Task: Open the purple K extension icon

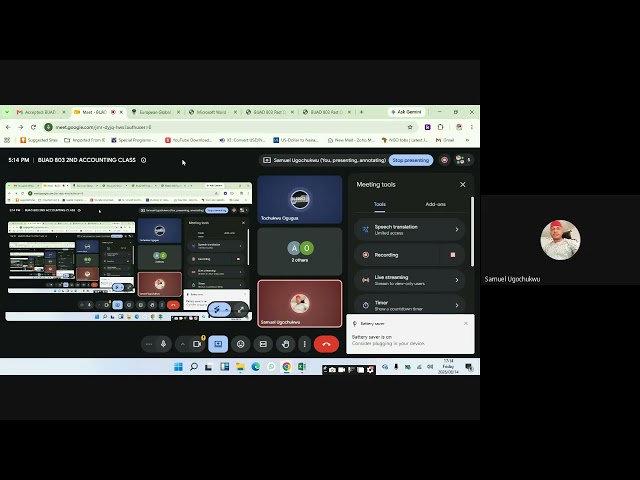Action: [427, 127]
